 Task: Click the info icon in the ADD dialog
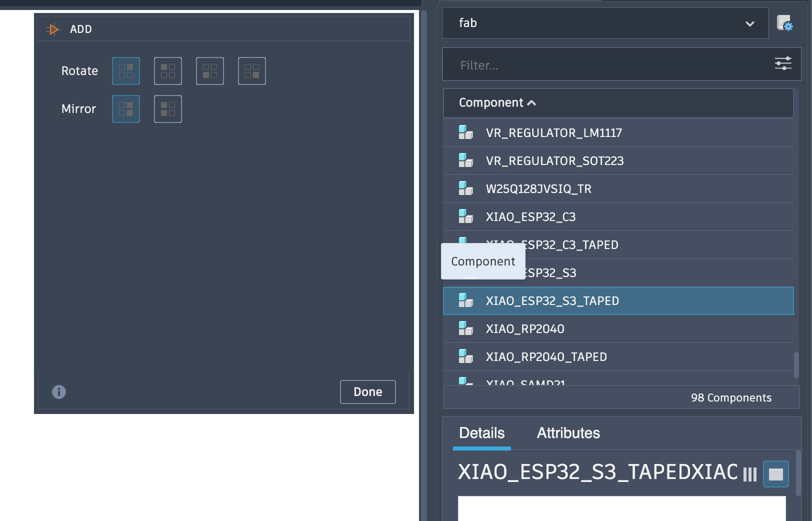58,391
